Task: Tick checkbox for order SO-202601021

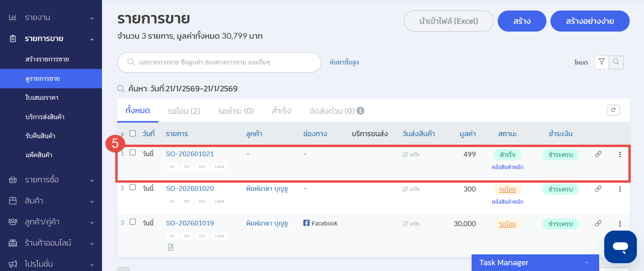Action: (133, 153)
